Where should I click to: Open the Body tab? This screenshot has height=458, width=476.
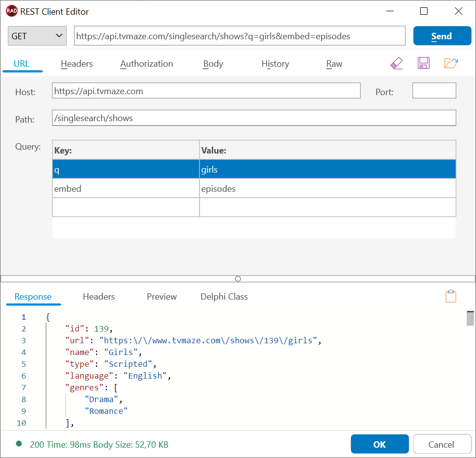(213, 64)
